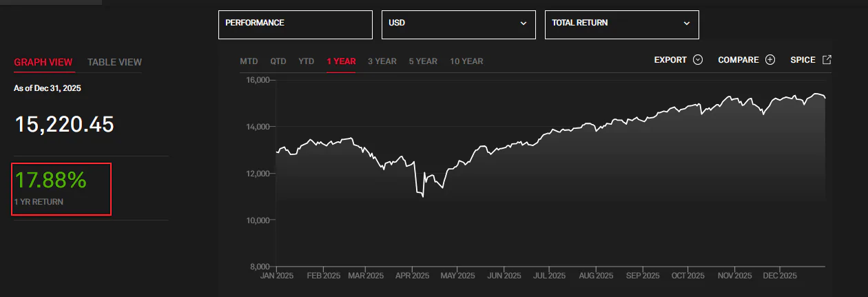Click the April 2025 dip on chart
Image resolution: width=868 pixels, height=297 pixels.
click(422, 196)
